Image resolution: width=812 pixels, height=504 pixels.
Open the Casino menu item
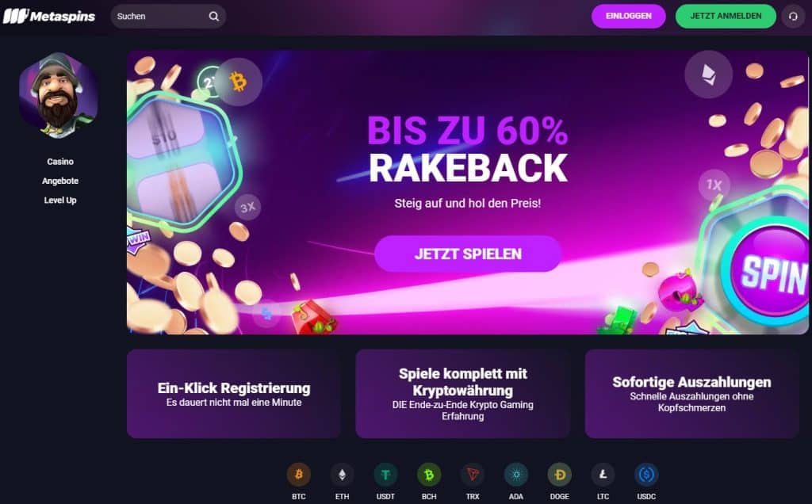(60, 162)
